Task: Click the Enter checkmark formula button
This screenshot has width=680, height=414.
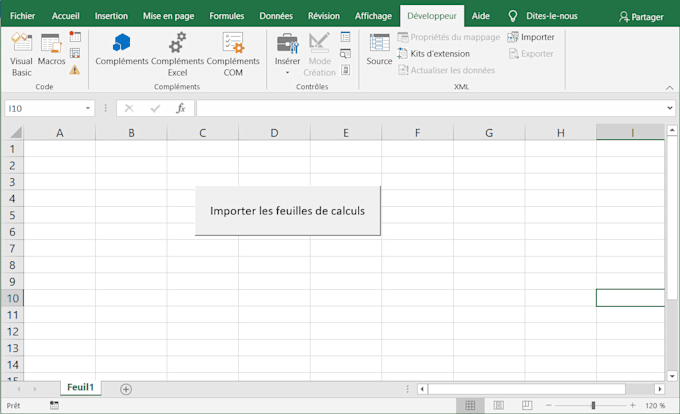Action: coord(155,108)
